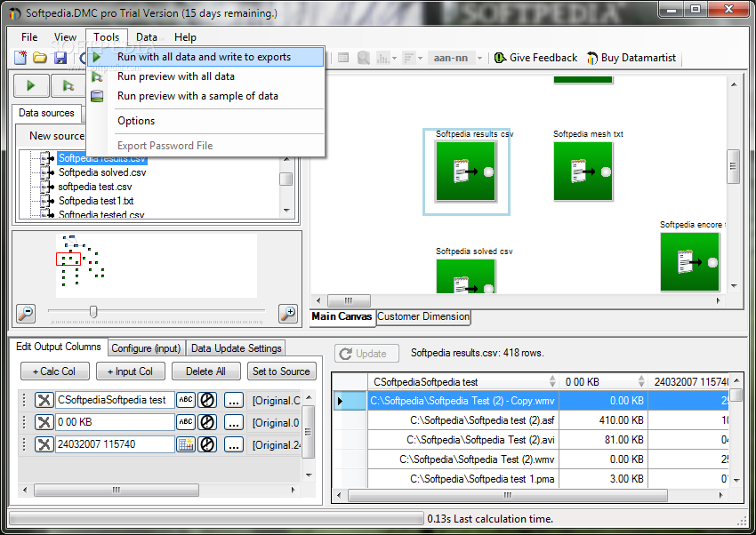Viewport: 756px width, 535px height.
Task: Click the zoom in magnifier button
Action: click(x=288, y=314)
